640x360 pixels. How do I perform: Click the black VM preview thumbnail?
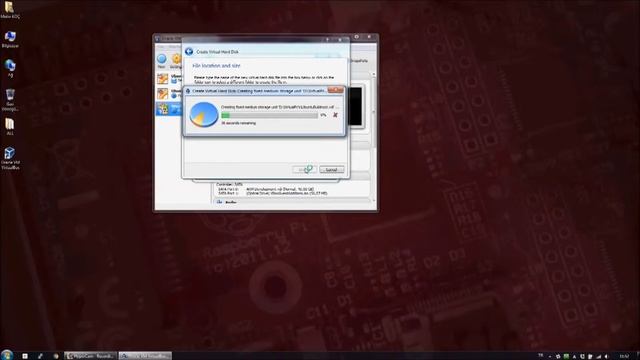click(356, 106)
